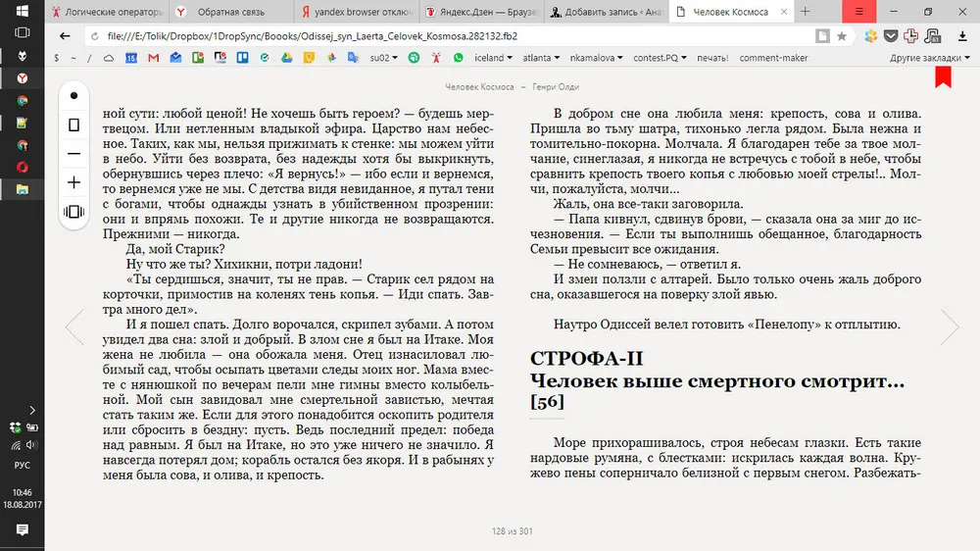Switch to Добавить запись tab

click(x=607, y=12)
